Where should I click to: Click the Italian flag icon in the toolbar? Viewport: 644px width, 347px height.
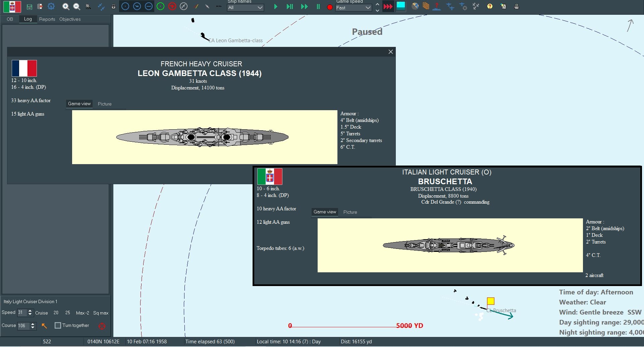point(12,7)
